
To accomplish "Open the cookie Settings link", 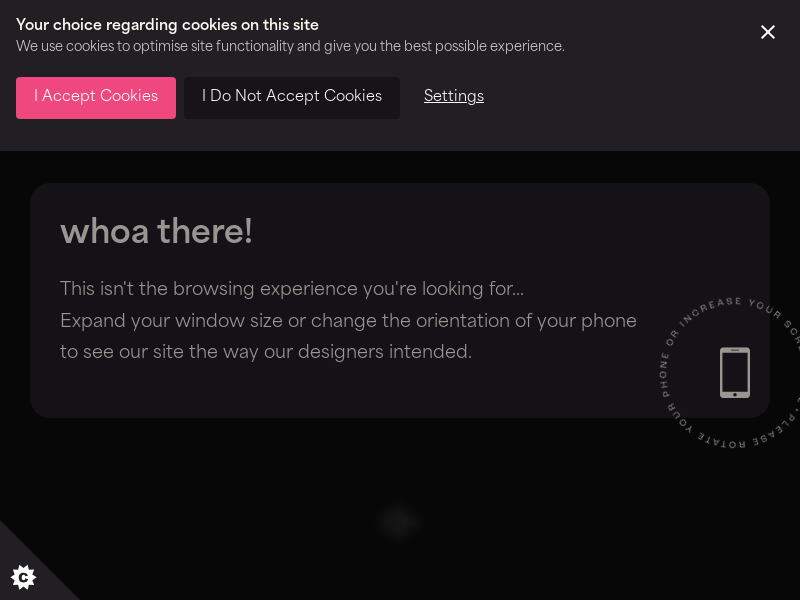I will coord(454,97).
